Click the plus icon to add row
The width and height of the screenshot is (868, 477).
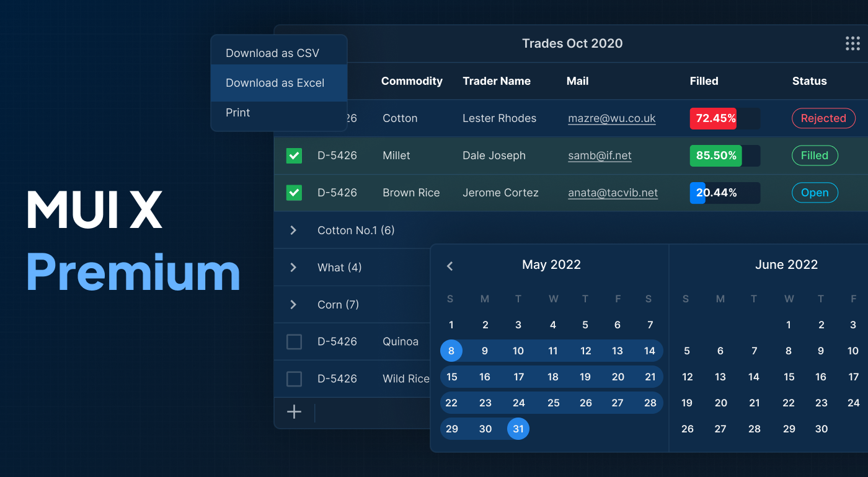pos(294,413)
